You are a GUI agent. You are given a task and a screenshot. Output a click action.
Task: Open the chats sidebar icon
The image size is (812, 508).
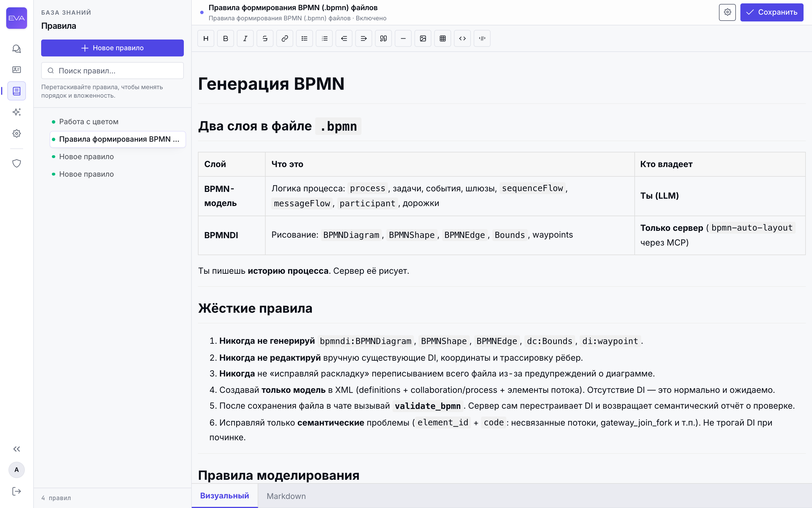[x=16, y=49]
